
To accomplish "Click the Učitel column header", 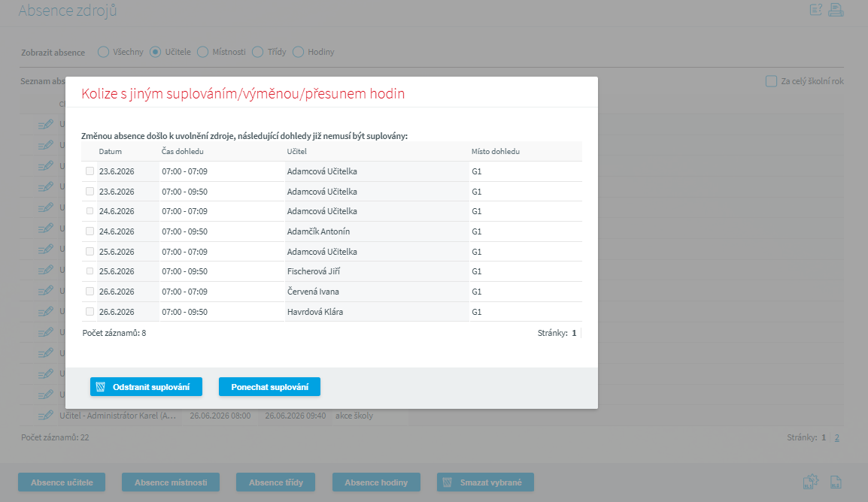I will tap(296, 152).
